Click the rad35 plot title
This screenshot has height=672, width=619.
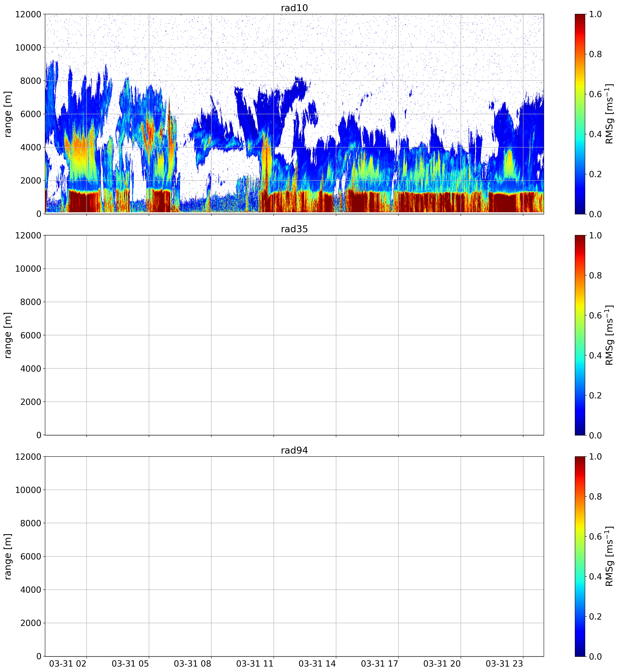pos(294,229)
